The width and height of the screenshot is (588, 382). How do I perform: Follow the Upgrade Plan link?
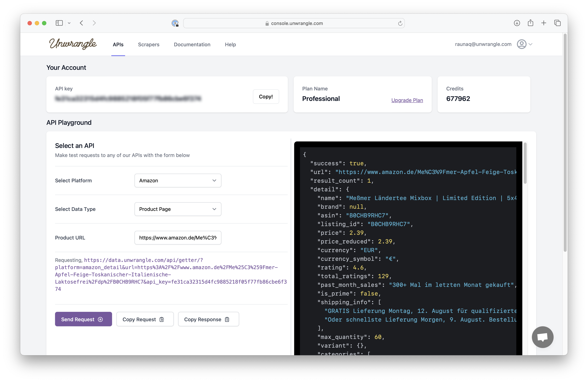point(407,100)
